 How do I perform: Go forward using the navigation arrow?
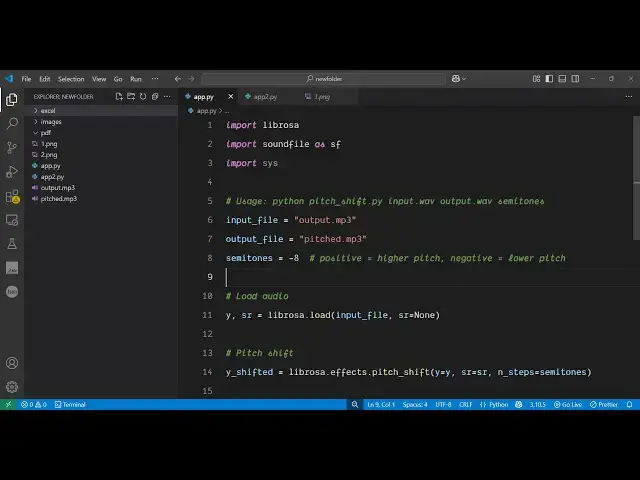click(x=191, y=79)
